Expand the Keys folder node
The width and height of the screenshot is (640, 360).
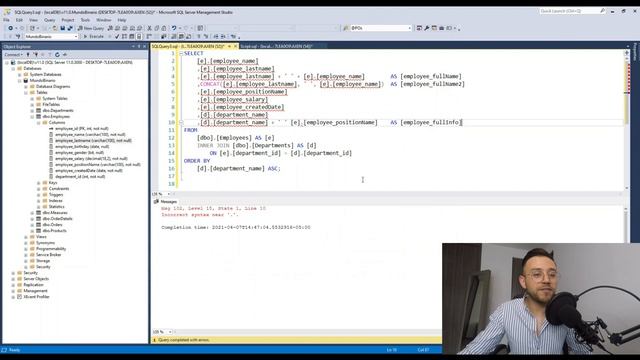[x=39, y=183]
